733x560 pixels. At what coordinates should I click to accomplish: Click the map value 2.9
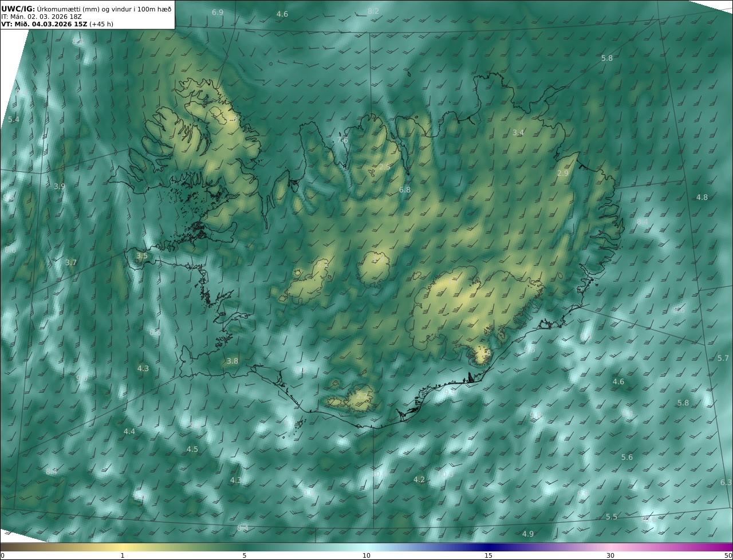(x=563, y=172)
